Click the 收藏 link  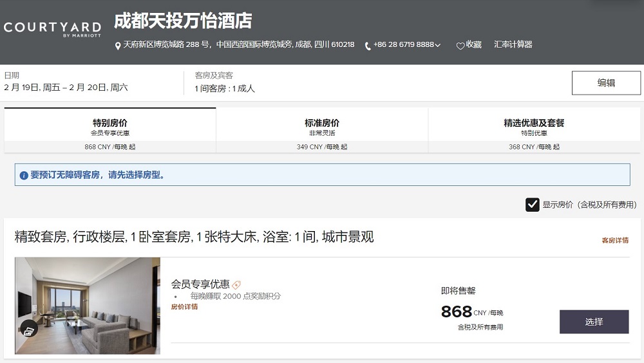point(473,44)
